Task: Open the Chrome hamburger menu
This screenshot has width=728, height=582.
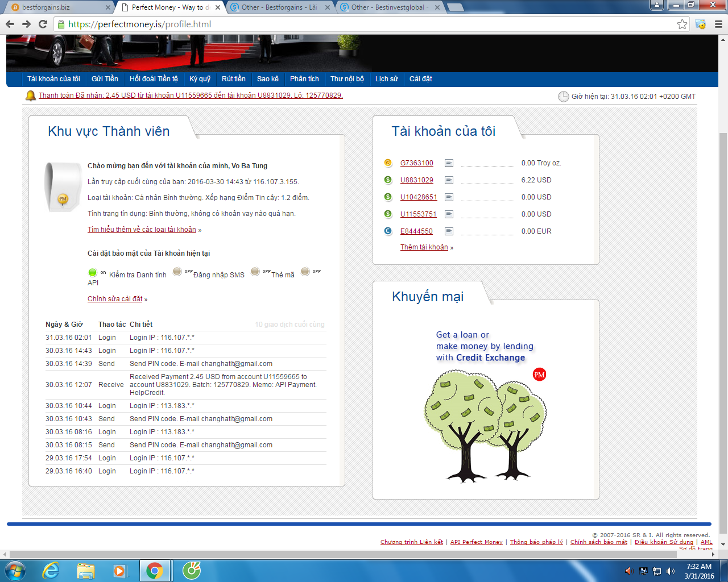Action: click(x=718, y=24)
